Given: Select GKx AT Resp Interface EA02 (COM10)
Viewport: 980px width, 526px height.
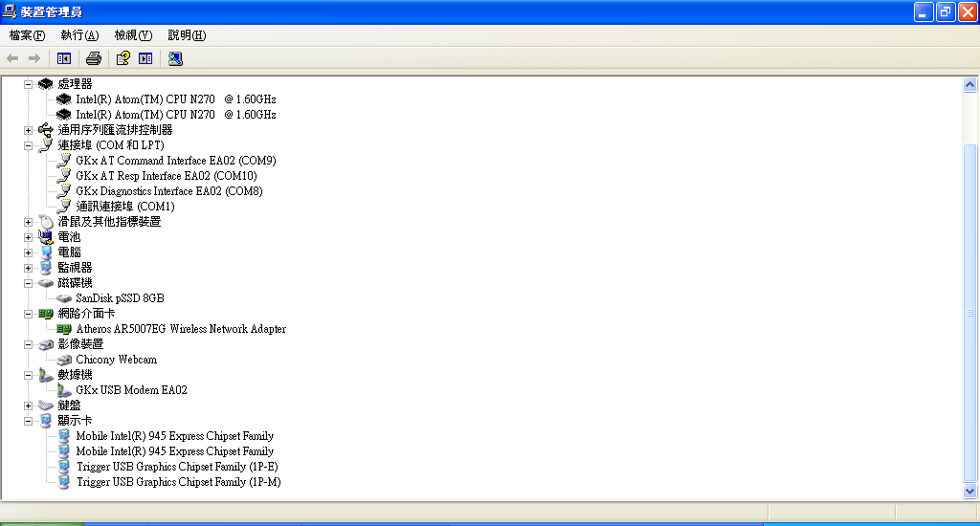Looking at the screenshot, I should click(x=167, y=176).
